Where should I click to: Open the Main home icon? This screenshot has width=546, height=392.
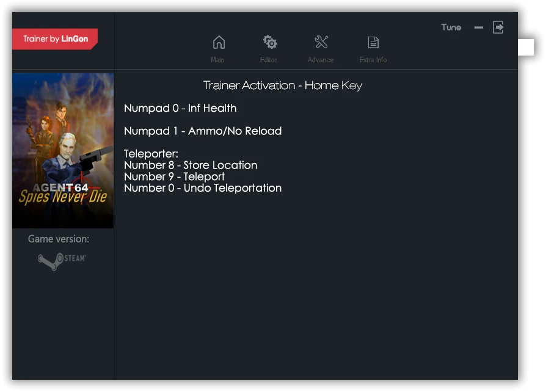click(219, 43)
